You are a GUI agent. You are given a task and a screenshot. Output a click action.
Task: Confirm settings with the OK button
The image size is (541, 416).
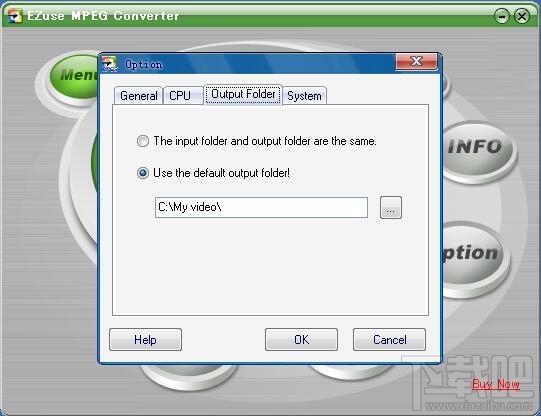(301, 339)
